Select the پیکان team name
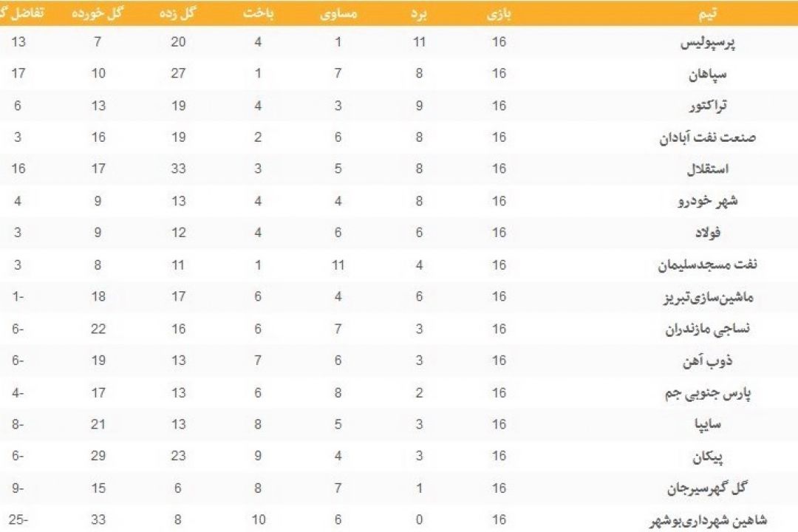798x532 pixels. tap(708, 457)
